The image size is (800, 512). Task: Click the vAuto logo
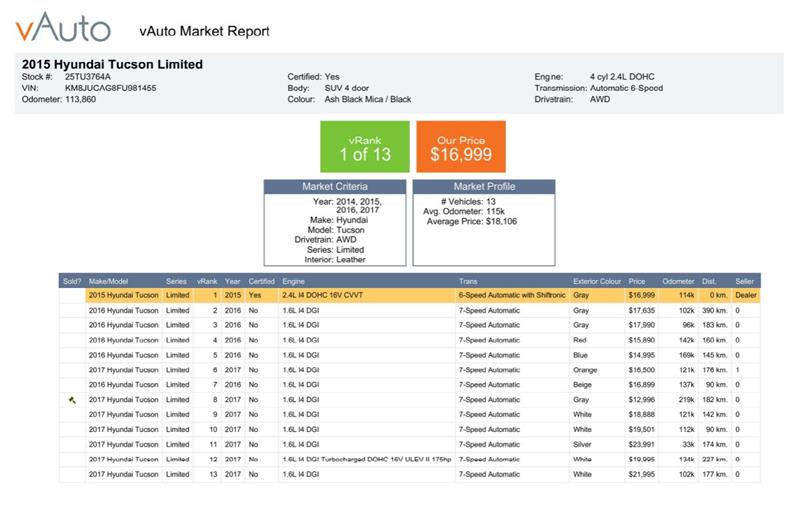(x=63, y=27)
